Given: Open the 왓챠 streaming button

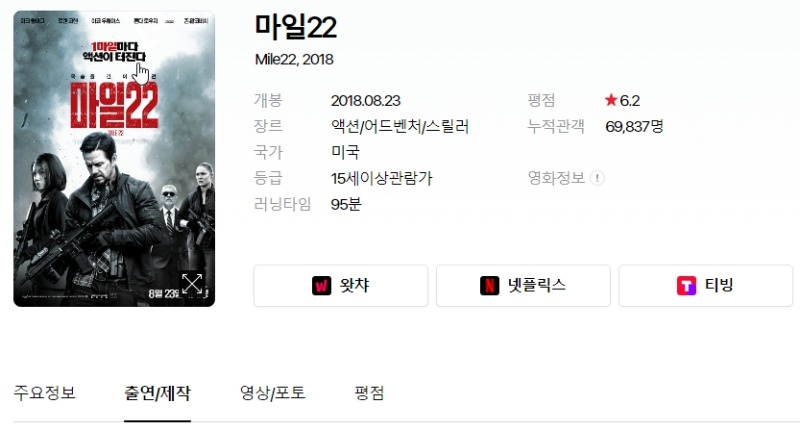Looking at the screenshot, I should [x=341, y=286].
